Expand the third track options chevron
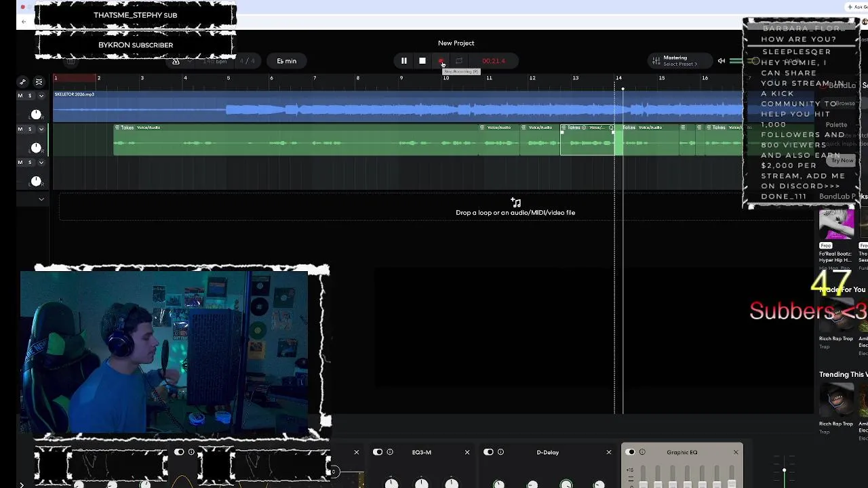The image size is (868, 488). [41, 163]
